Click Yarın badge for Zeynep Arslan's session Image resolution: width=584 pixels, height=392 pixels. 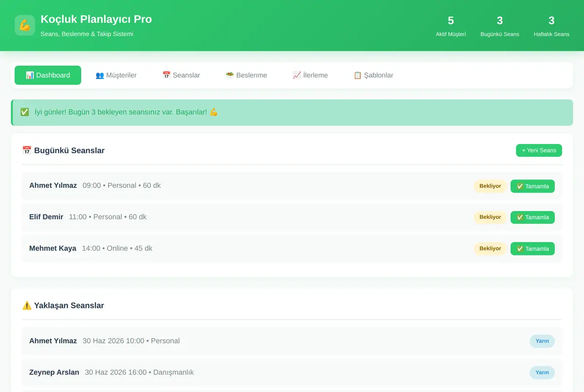pyautogui.click(x=542, y=373)
